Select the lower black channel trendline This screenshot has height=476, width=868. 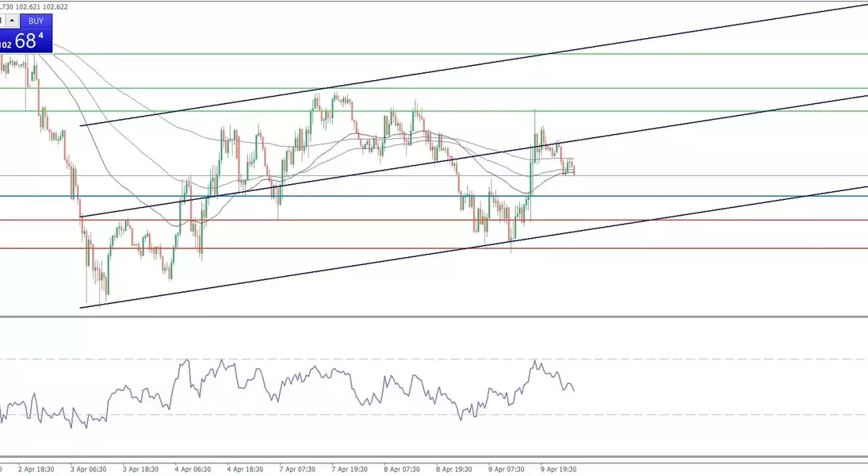click(713, 209)
